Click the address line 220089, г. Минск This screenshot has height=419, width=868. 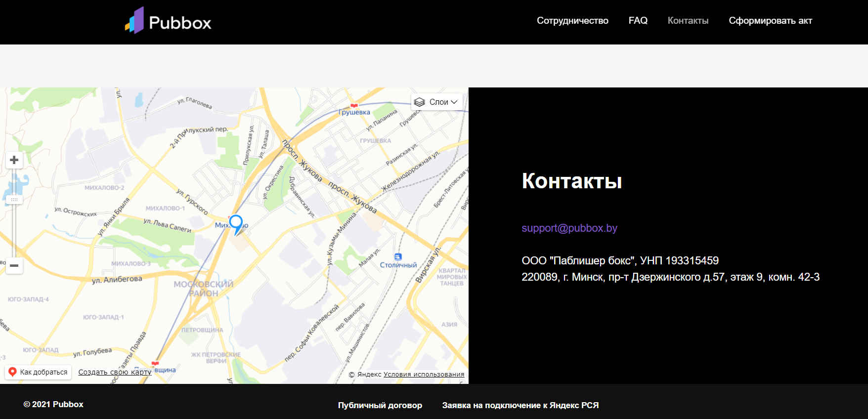coord(670,277)
